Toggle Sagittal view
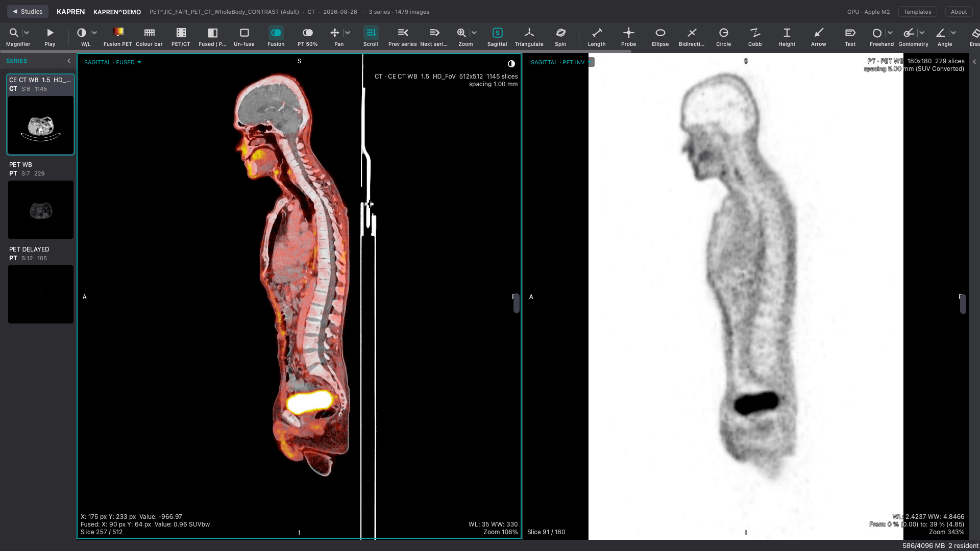 [498, 37]
